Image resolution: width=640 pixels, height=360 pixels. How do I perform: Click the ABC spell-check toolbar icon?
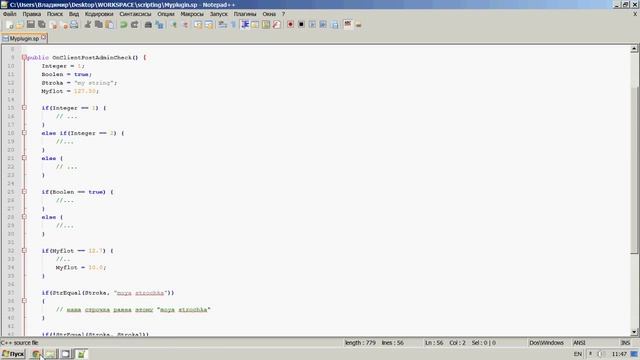348,24
